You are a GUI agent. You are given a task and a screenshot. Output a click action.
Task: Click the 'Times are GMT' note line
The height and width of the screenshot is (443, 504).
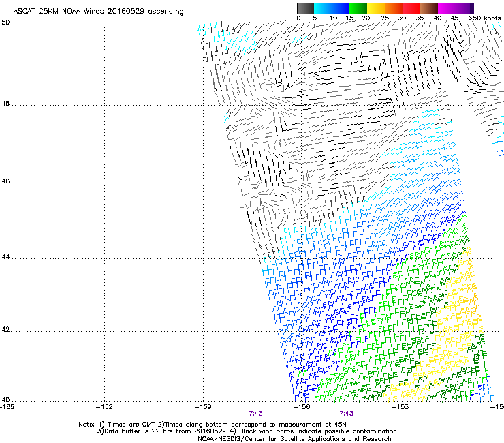(212, 425)
